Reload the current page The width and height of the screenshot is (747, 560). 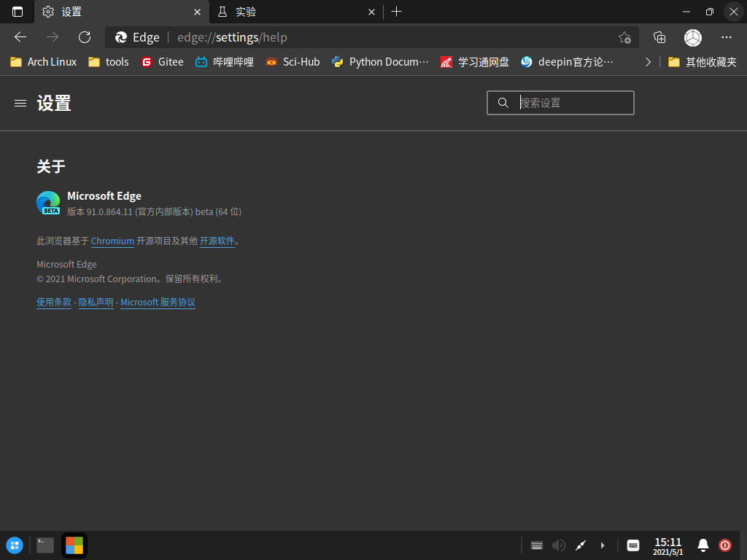85,37
